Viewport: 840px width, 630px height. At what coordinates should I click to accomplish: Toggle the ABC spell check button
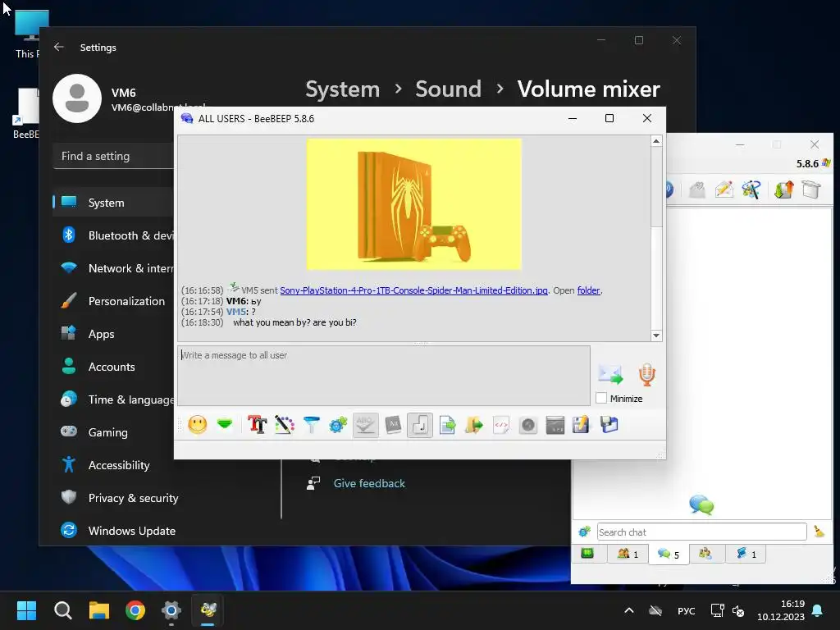pos(365,426)
